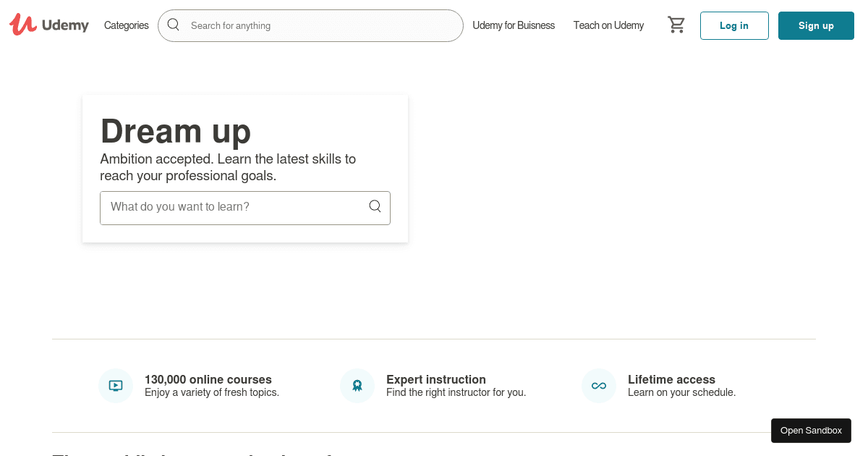This screenshot has width=868, height=456.
Task: Click the Log in button
Action: point(734,25)
